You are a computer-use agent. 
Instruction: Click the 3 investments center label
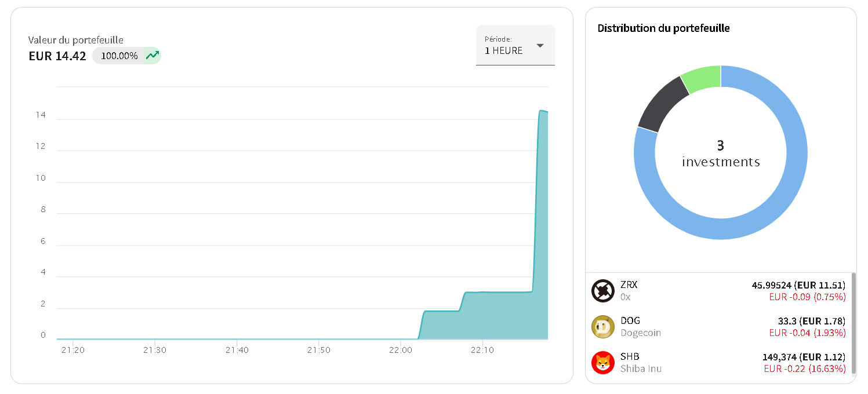pos(721,154)
